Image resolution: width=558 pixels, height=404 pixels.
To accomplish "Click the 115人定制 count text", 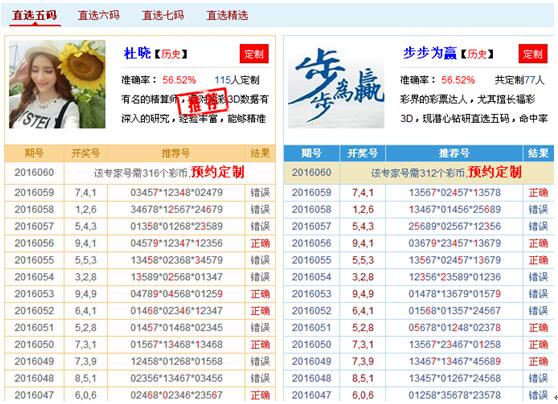I will coord(237,80).
